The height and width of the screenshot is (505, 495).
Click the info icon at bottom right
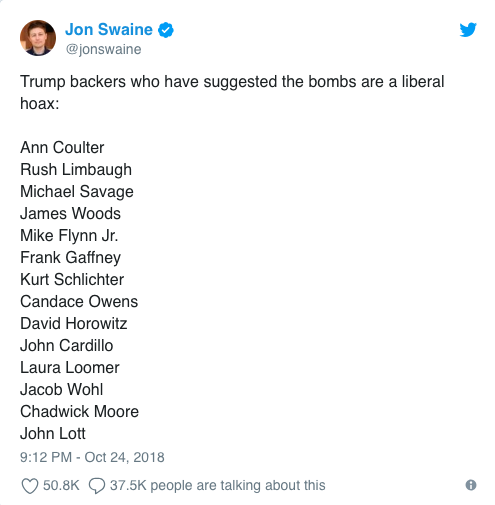click(x=471, y=485)
